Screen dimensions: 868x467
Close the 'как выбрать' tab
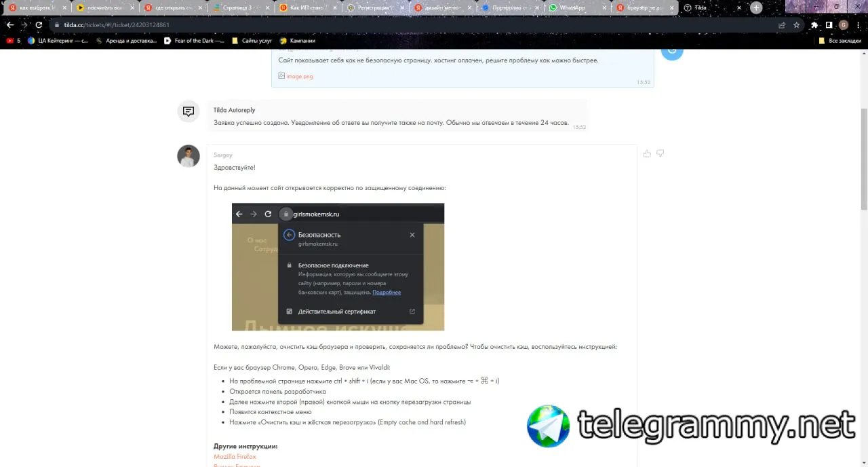pos(64,8)
